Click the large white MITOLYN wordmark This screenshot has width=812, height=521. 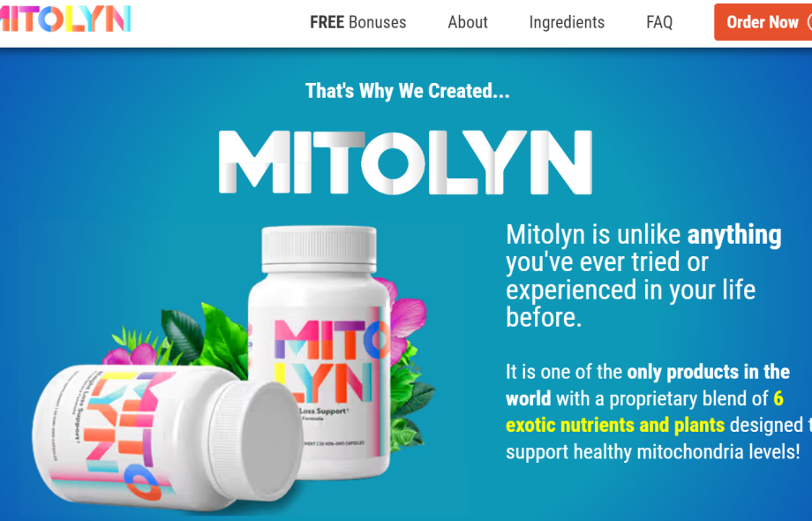405,162
